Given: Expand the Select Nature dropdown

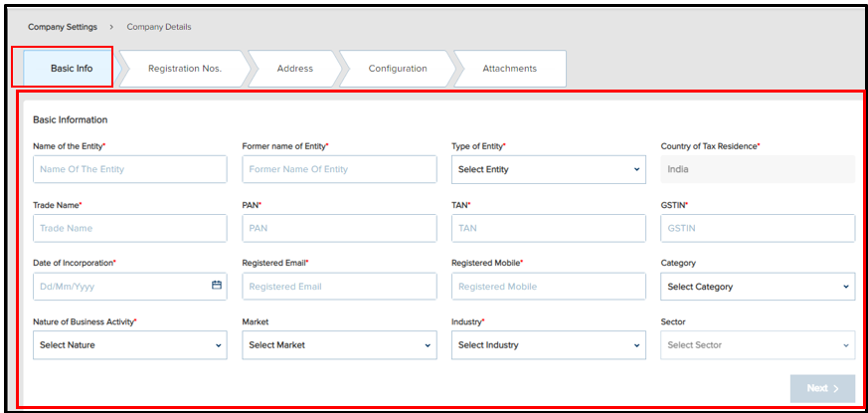Looking at the screenshot, I should (x=130, y=344).
